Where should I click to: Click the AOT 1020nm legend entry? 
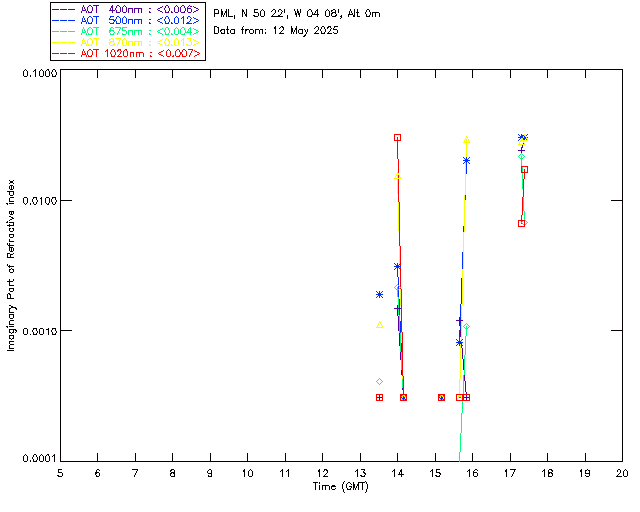click(x=126, y=53)
